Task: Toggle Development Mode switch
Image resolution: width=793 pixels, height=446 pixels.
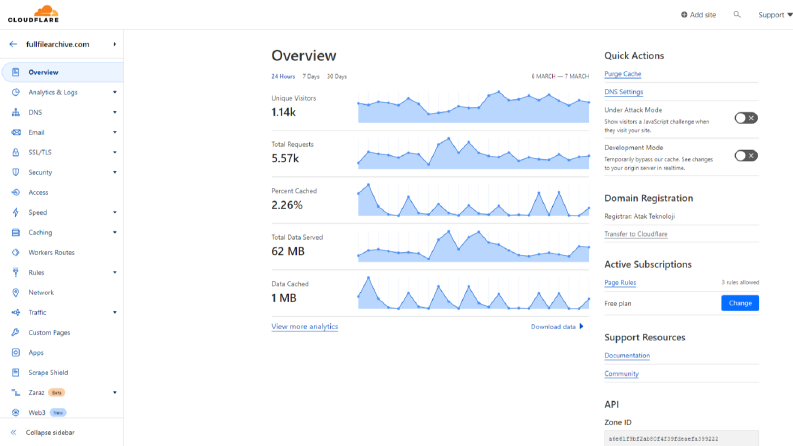Action: pyautogui.click(x=746, y=156)
